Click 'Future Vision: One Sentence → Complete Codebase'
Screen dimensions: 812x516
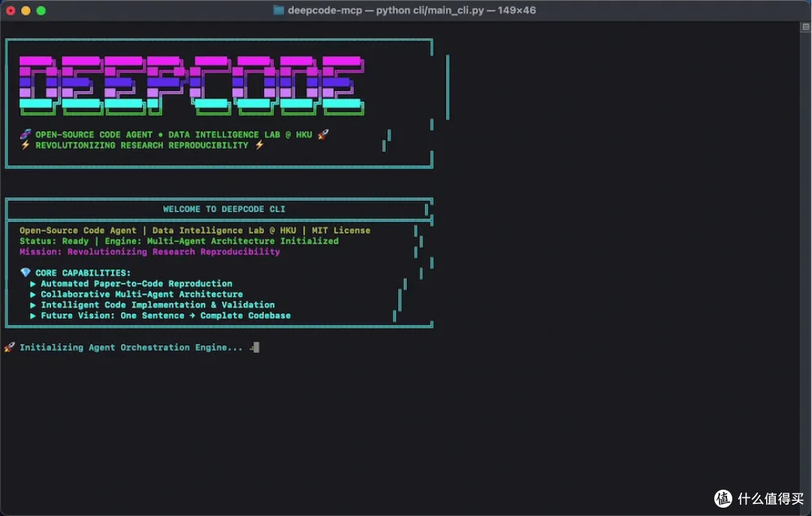pyautogui.click(x=165, y=315)
